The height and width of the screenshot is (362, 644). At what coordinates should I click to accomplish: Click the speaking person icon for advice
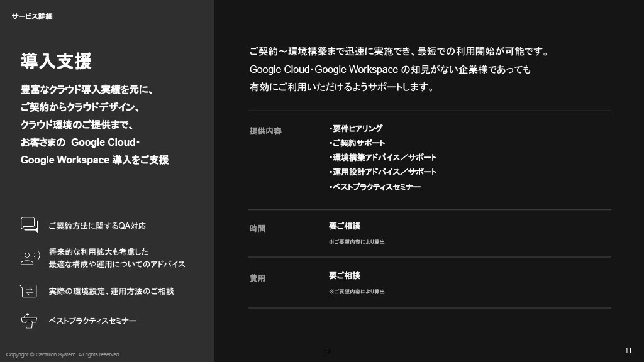tap(30, 257)
